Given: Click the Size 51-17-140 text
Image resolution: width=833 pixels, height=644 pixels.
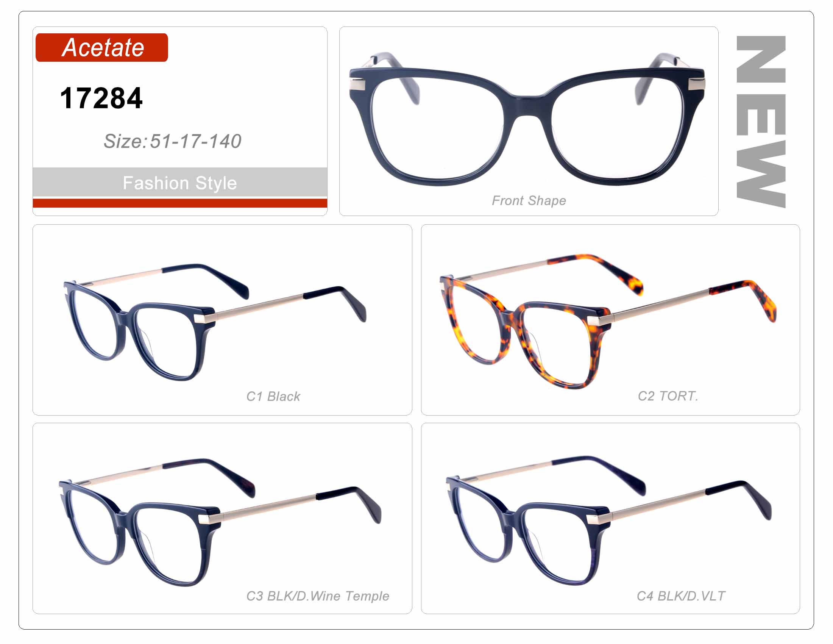Looking at the screenshot, I should [172, 141].
